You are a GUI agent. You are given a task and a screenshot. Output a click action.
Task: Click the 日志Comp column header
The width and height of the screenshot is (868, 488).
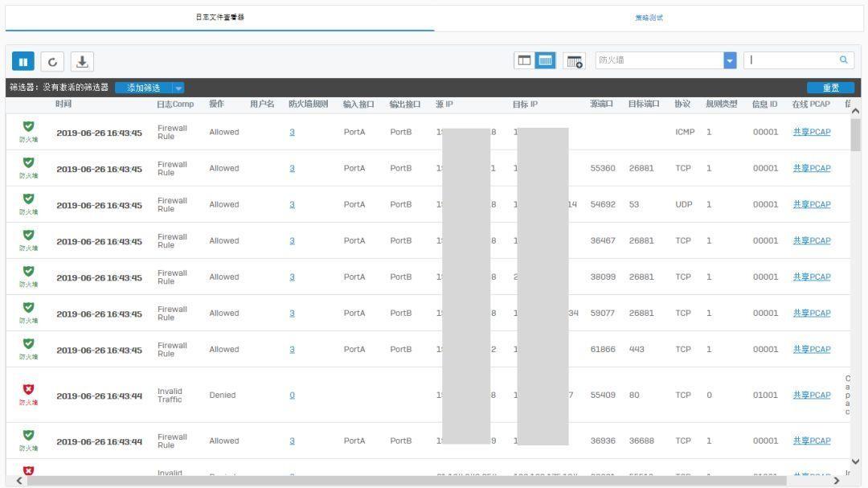175,105
